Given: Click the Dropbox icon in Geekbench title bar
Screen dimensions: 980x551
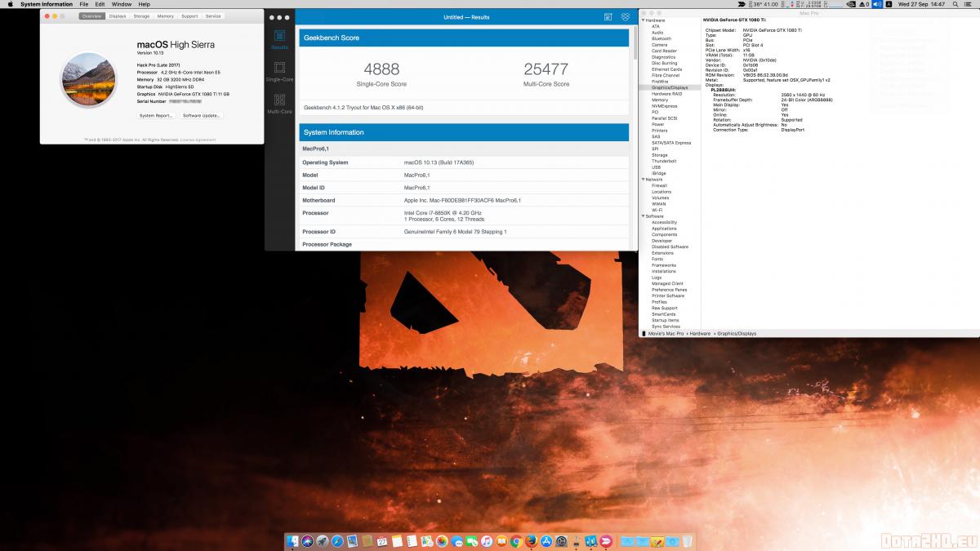Looking at the screenshot, I should click(x=626, y=16).
